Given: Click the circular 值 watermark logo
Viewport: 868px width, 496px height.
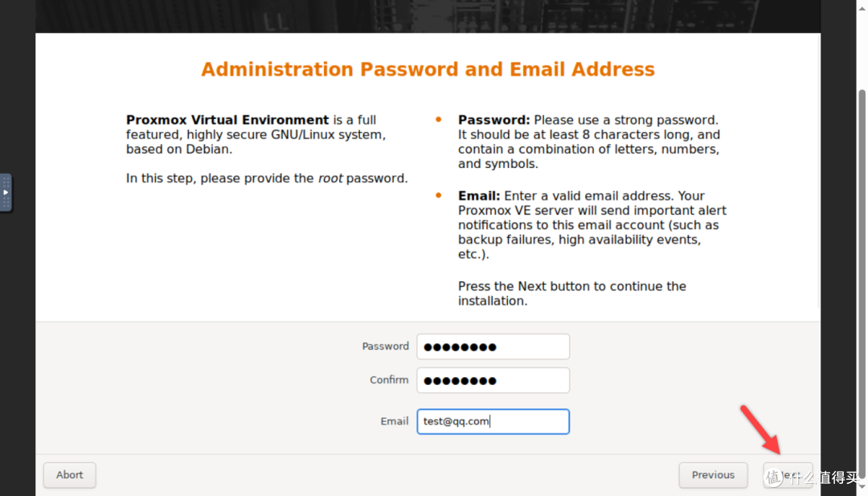Looking at the screenshot, I should click(775, 478).
